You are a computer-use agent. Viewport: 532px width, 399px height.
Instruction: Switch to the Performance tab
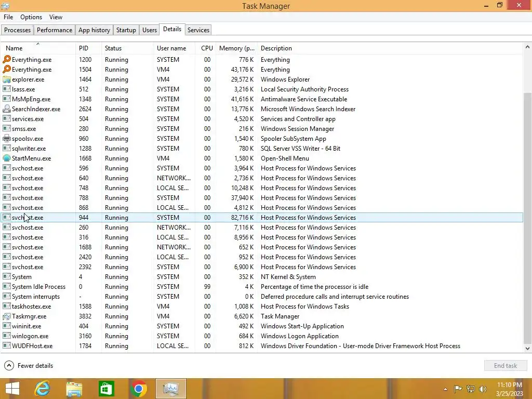click(x=55, y=30)
